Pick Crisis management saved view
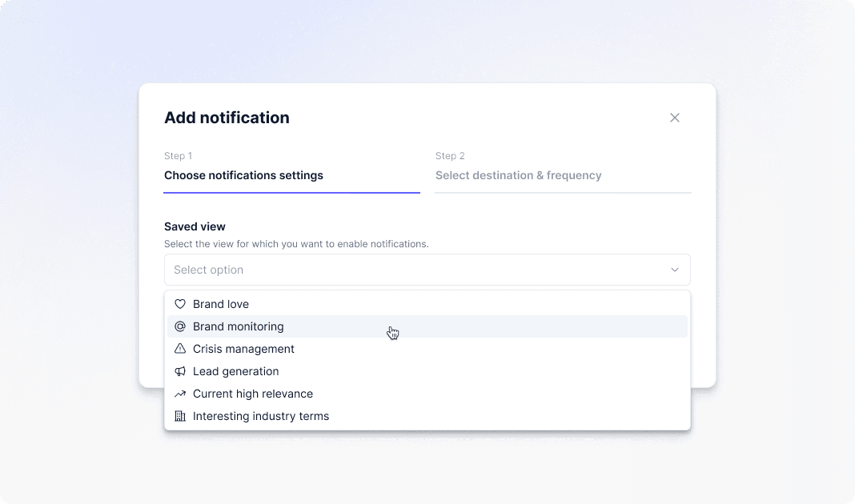855x504 pixels. (x=243, y=349)
